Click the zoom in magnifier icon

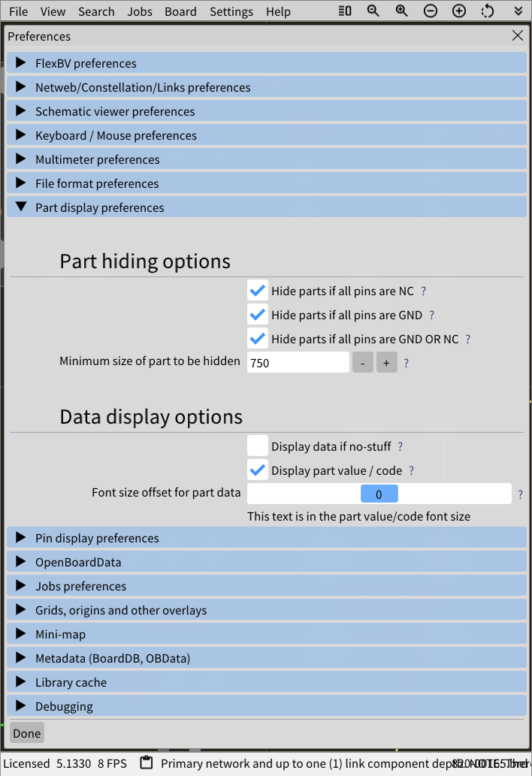point(402,11)
